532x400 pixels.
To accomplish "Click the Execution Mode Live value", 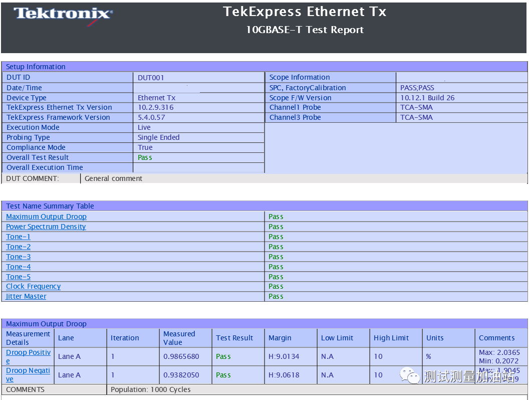I will click(144, 127).
